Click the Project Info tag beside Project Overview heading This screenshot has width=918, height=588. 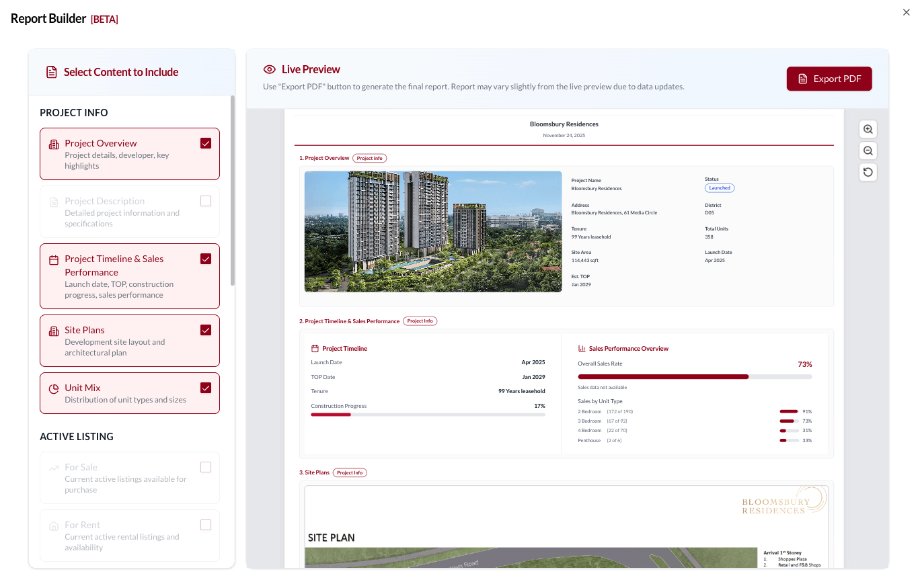369,158
